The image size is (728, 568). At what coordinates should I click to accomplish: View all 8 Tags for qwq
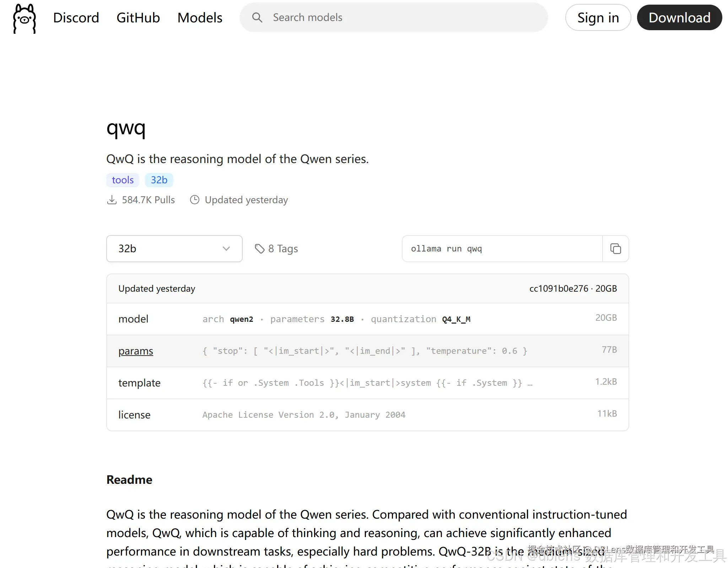coord(283,248)
